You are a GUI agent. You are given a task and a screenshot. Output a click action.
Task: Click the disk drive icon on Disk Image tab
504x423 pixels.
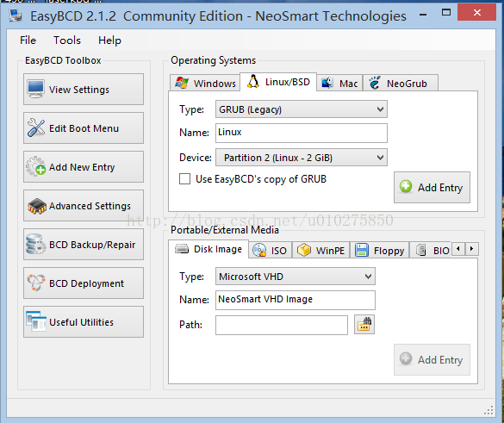[182, 249]
